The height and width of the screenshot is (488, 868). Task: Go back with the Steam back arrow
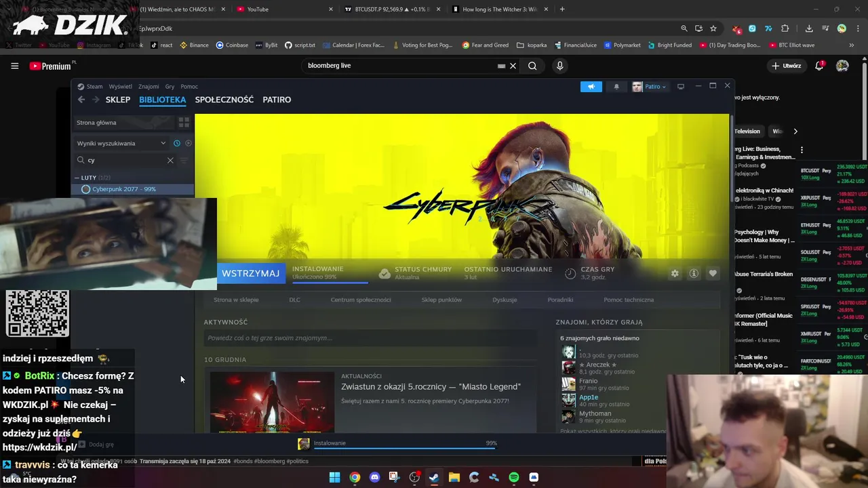point(81,100)
